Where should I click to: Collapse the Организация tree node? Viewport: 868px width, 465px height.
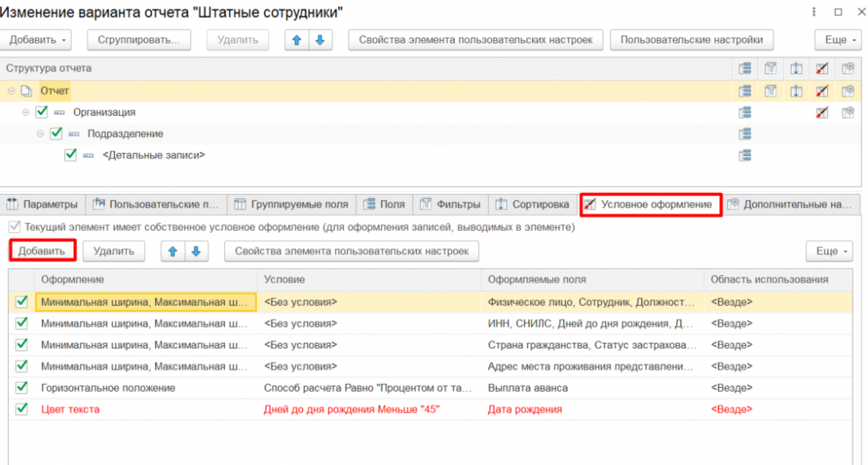tap(26, 113)
